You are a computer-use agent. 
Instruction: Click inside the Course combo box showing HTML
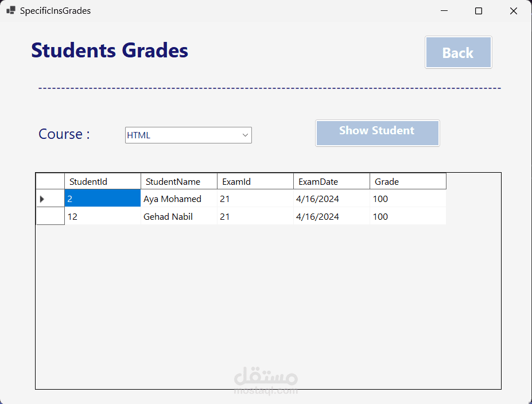[x=188, y=135]
